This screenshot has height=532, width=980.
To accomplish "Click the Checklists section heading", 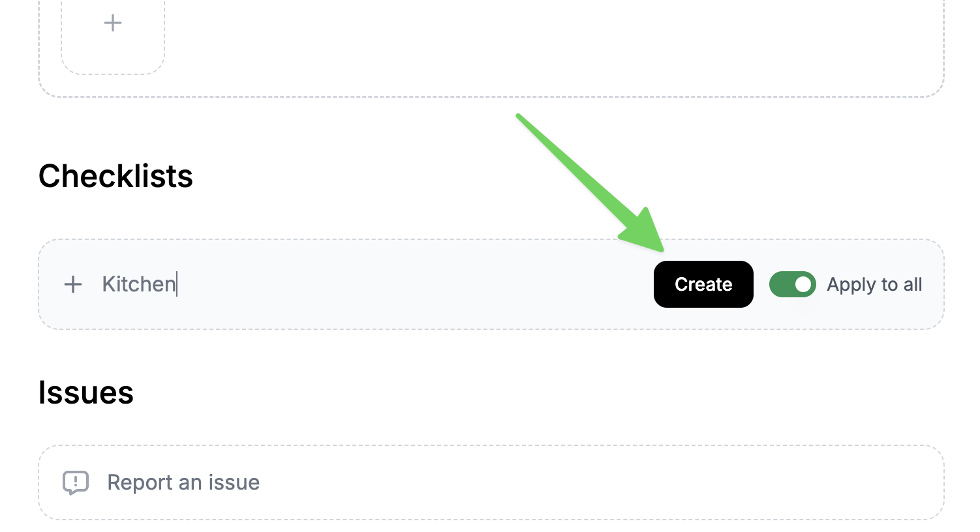I will coord(115,176).
